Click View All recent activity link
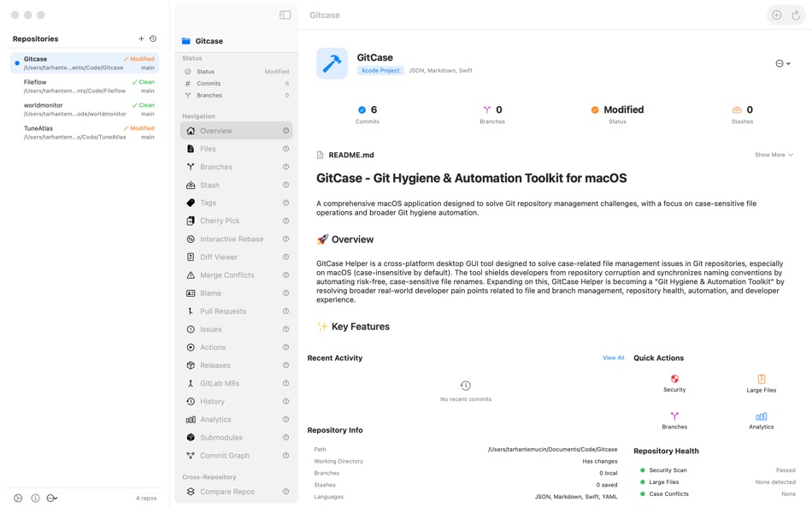 [x=613, y=357]
